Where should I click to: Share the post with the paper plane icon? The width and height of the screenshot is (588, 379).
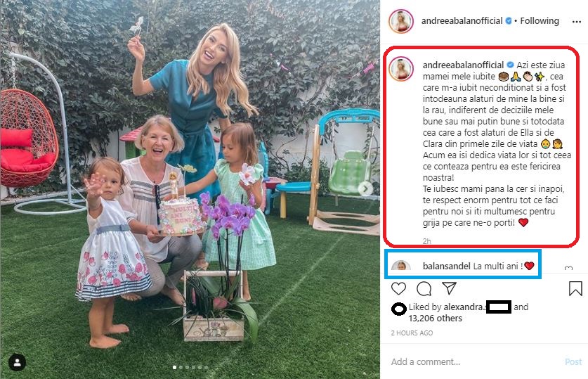(449, 288)
